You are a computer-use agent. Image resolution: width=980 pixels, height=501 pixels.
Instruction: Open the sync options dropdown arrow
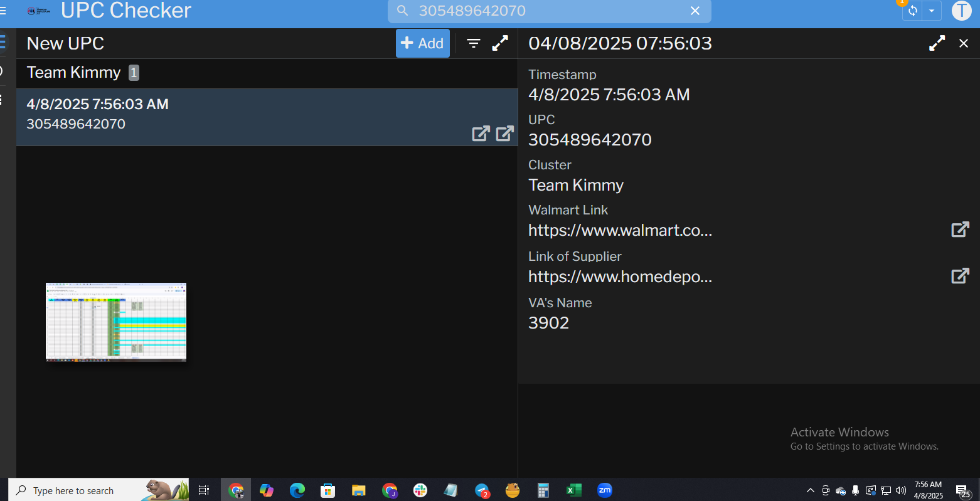[x=932, y=11]
